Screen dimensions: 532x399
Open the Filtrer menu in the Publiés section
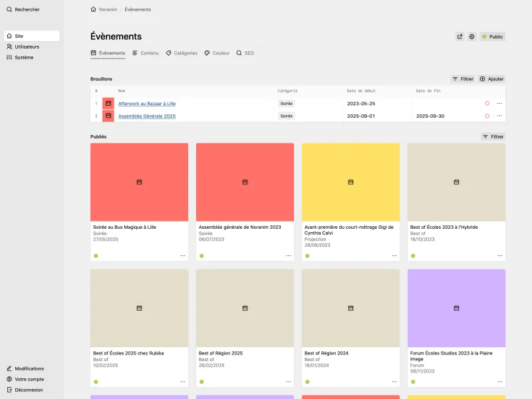point(493,136)
